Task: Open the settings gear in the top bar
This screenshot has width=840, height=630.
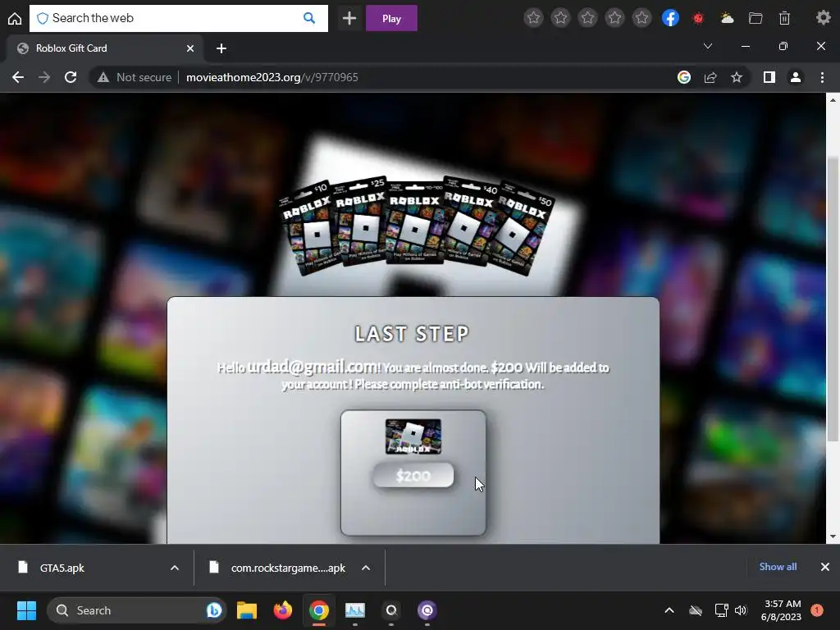Action: click(x=823, y=18)
